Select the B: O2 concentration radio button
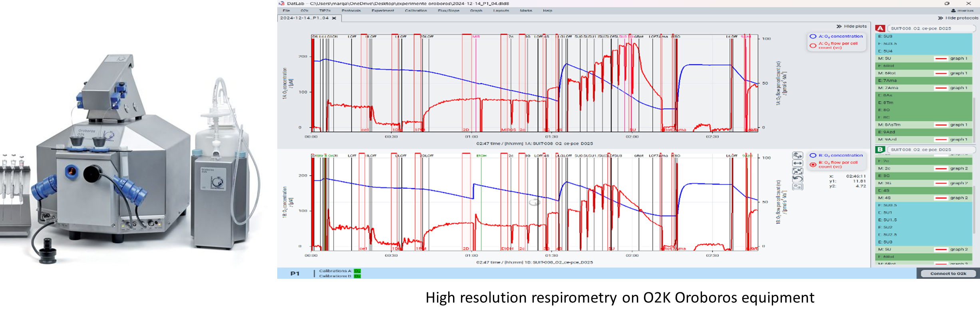The height and width of the screenshot is (312, 980). 813,156
